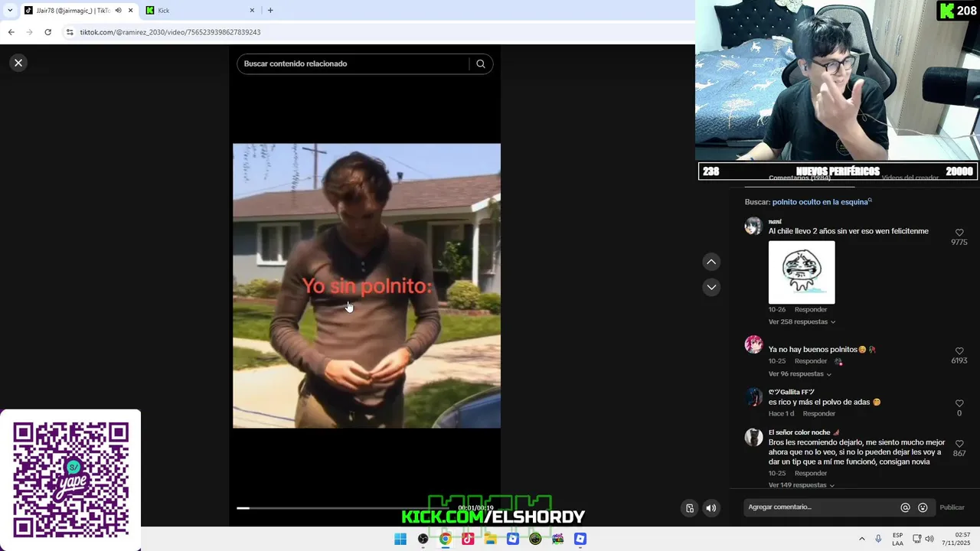Mute the TikTok tab audio icon

coord(118,10)
